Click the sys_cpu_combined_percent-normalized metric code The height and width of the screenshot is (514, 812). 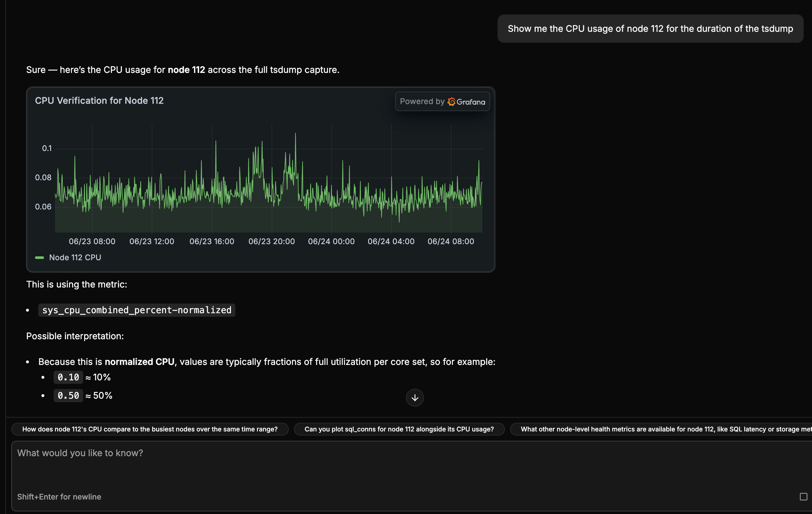pyautogui.click(x=137, y=310)
